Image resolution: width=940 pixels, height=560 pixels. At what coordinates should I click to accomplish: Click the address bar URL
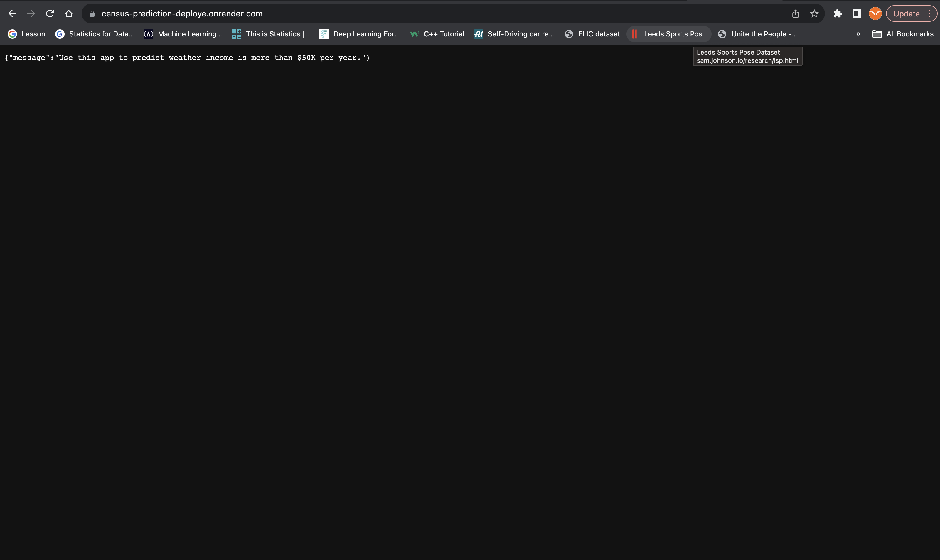click(182, 14)
